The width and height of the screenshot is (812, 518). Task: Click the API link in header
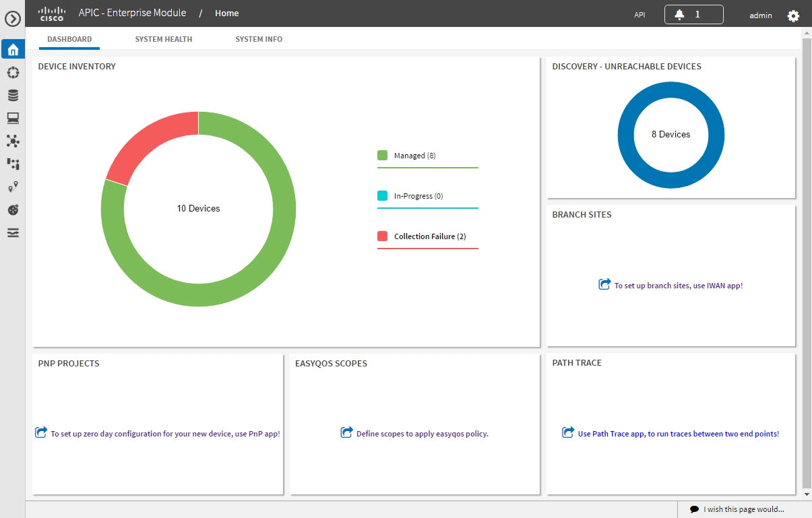tap(639, 15)
